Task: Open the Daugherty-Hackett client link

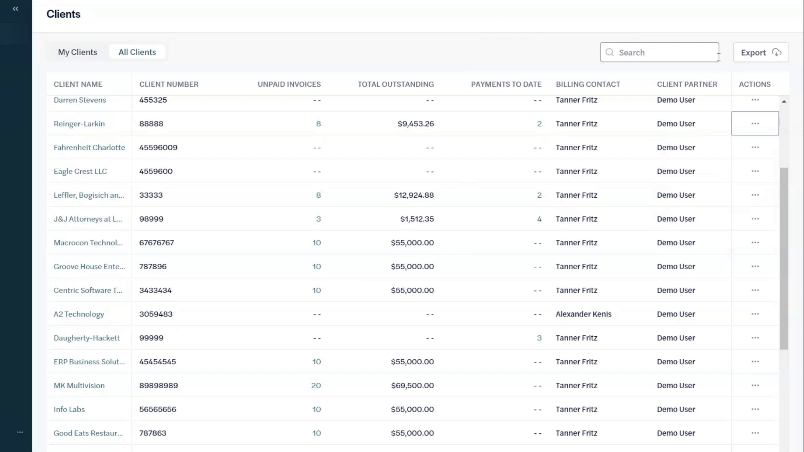Action: click(x=87, y=338)
